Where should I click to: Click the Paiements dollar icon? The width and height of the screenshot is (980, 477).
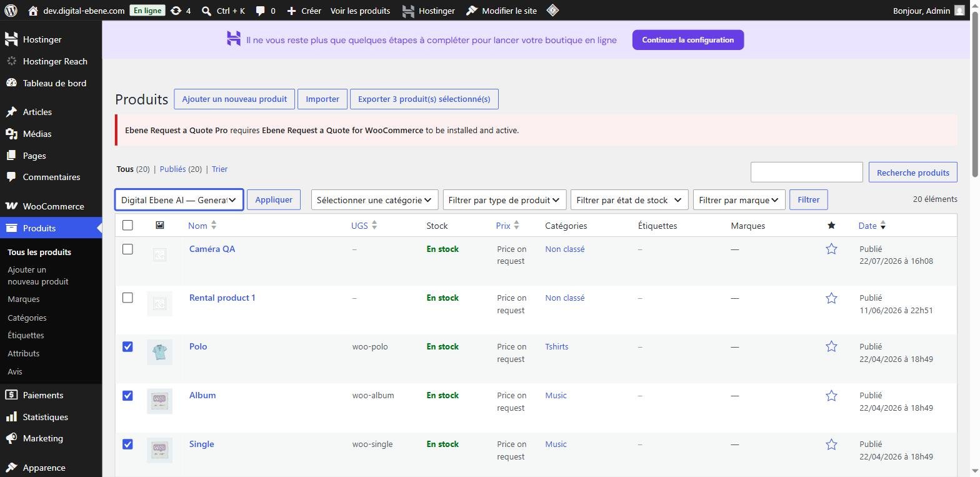(11, 395)
